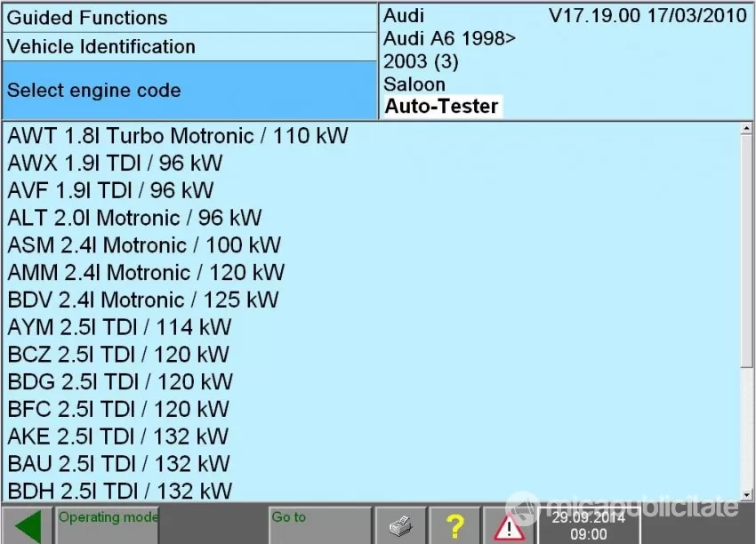Click the scroll down arrow of the engine list

coord(746,495)
